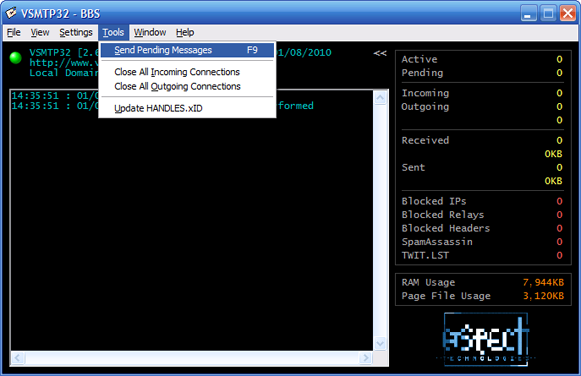Open the View menu
This screenshot has height=376, width=581.
pos(40,33)
